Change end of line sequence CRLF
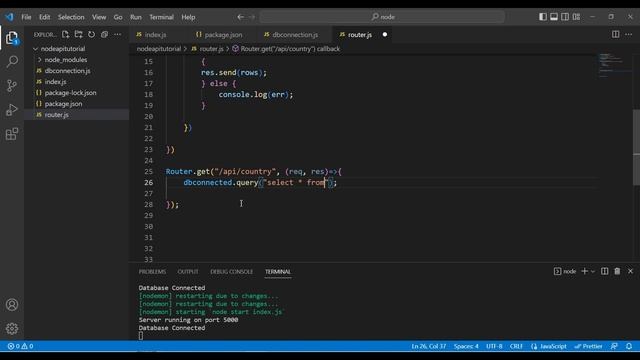 pos(516,346)
